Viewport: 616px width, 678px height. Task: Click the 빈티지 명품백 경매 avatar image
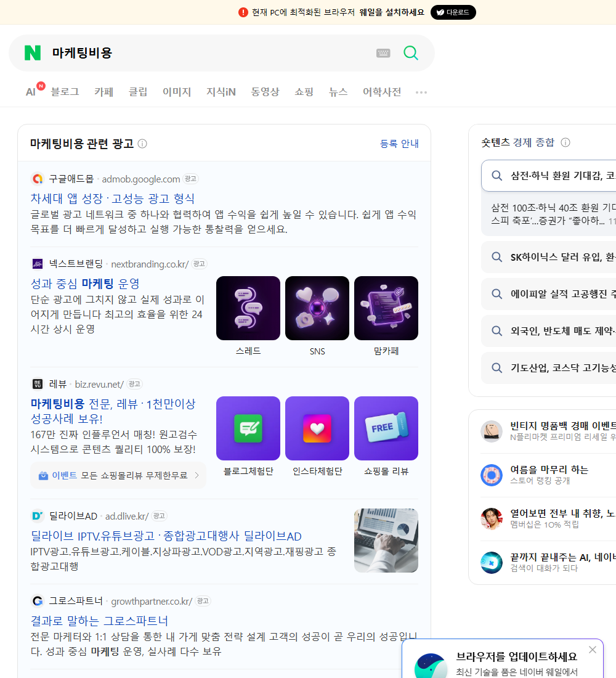[492, 431]
